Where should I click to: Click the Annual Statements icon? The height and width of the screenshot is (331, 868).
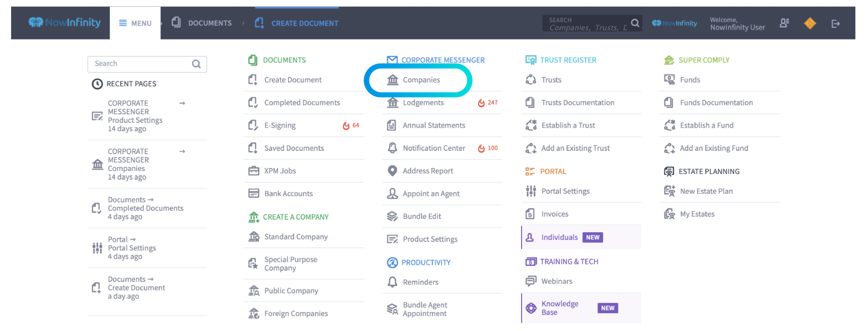pyautogui.click(x=392, y=125)
